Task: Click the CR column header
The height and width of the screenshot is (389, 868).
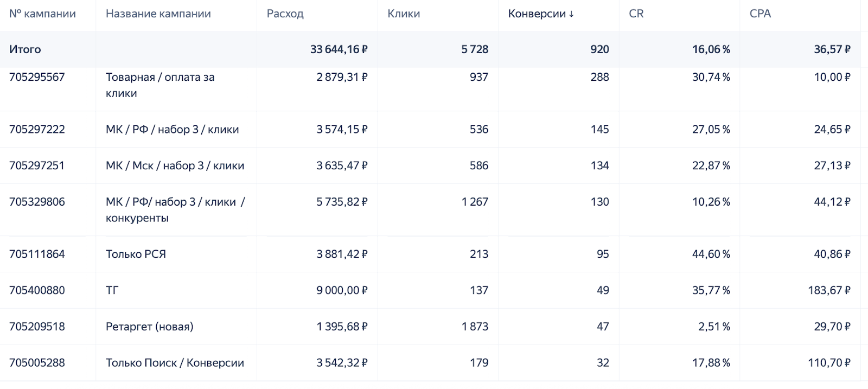Action: click(x=636, y=14)
